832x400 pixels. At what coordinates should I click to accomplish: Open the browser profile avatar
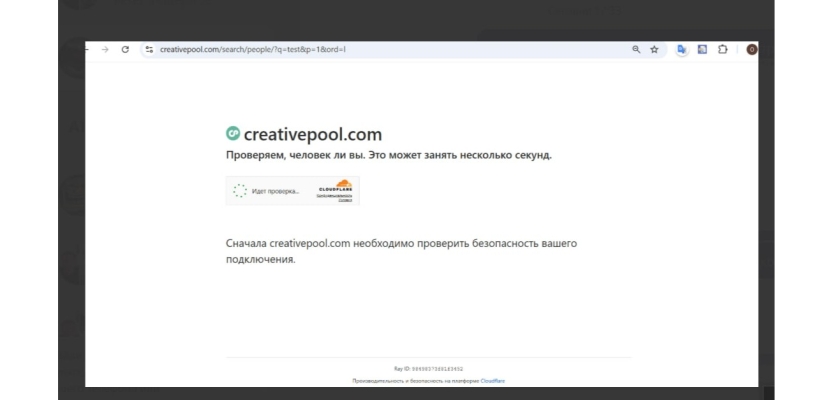tap(751, 49)
